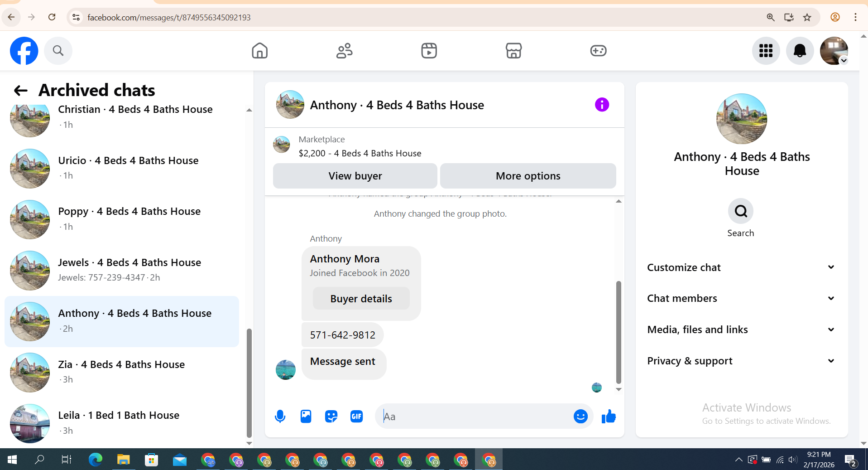Screen dimensions: 868x470
Task: Click the conversation header house avatar
Action: 290,105
